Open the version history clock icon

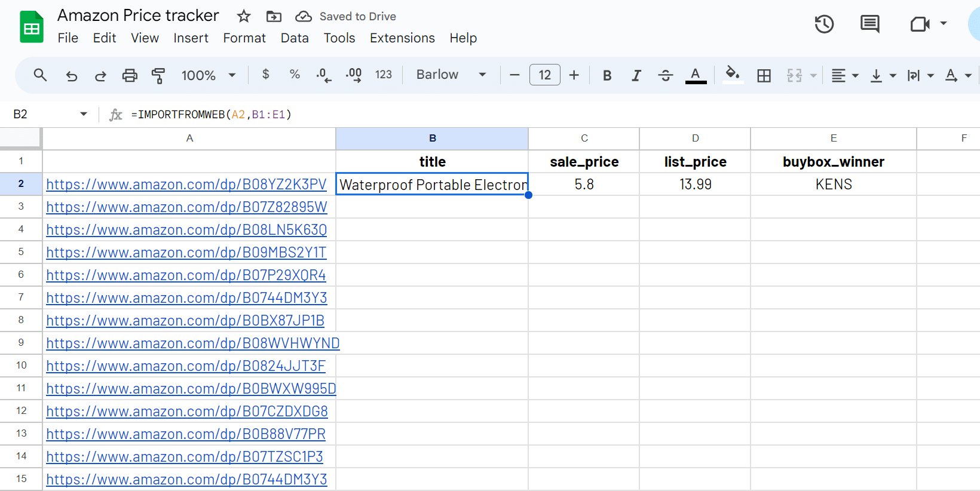click(x=824, y=24)
